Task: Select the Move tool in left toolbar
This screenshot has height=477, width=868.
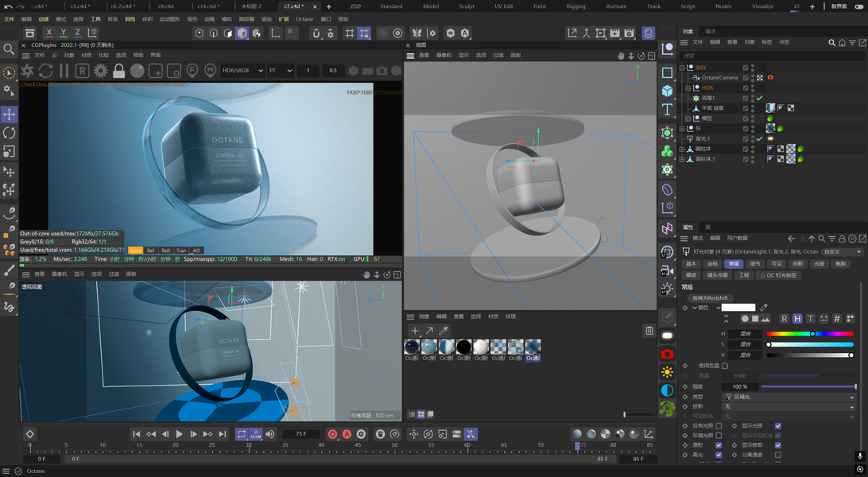Action: pyautogui.click(x=9, y=114)
